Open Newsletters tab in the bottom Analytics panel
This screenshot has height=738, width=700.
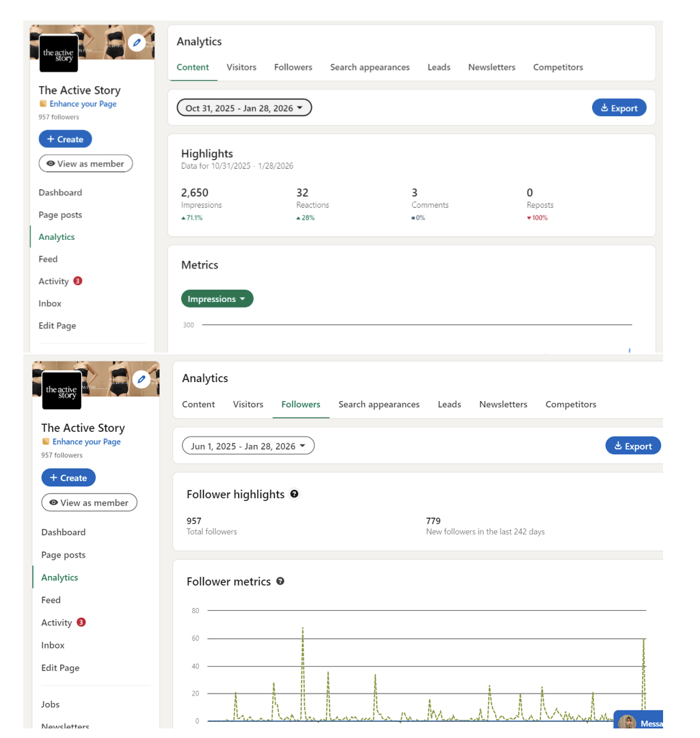coord(502,405)
